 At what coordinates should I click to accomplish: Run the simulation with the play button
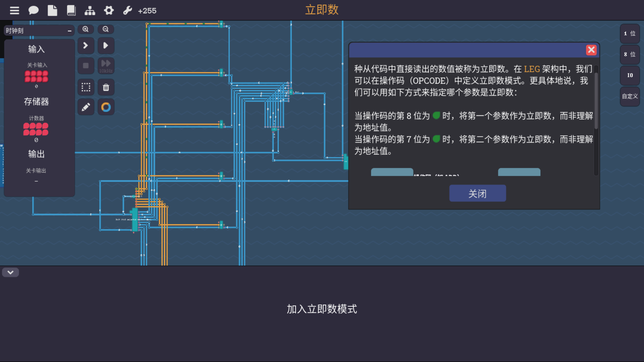[106, 46]
